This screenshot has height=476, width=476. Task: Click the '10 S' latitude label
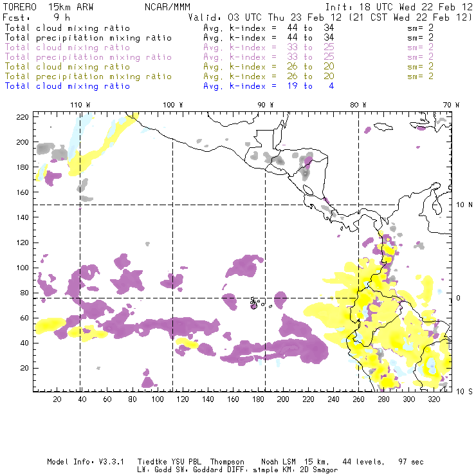point(464,392)
